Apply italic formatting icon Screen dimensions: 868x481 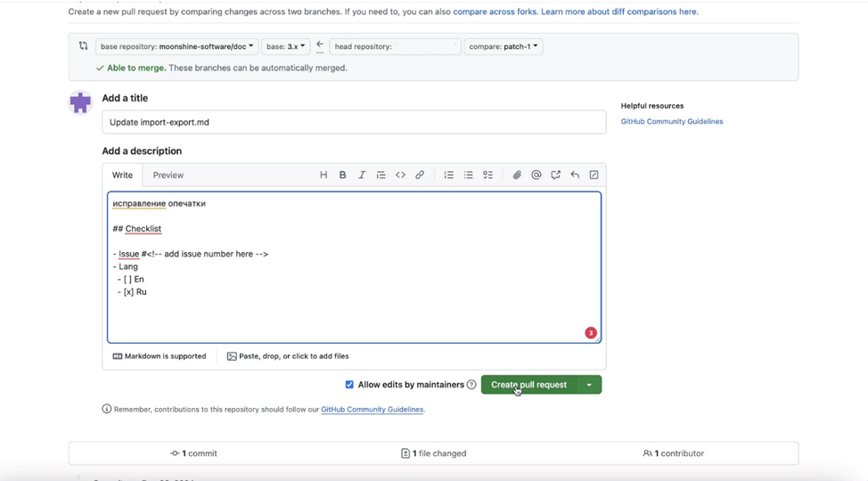point(362,175)
